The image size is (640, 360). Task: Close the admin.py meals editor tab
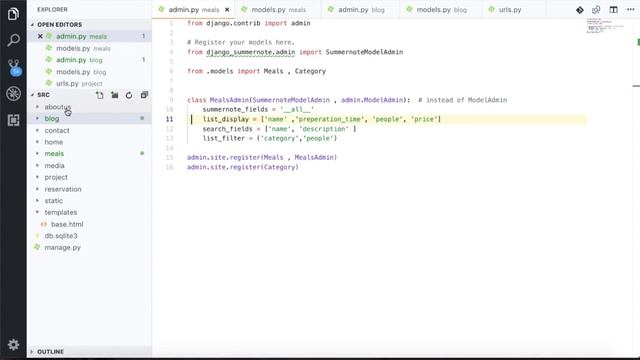coord(227,10)
